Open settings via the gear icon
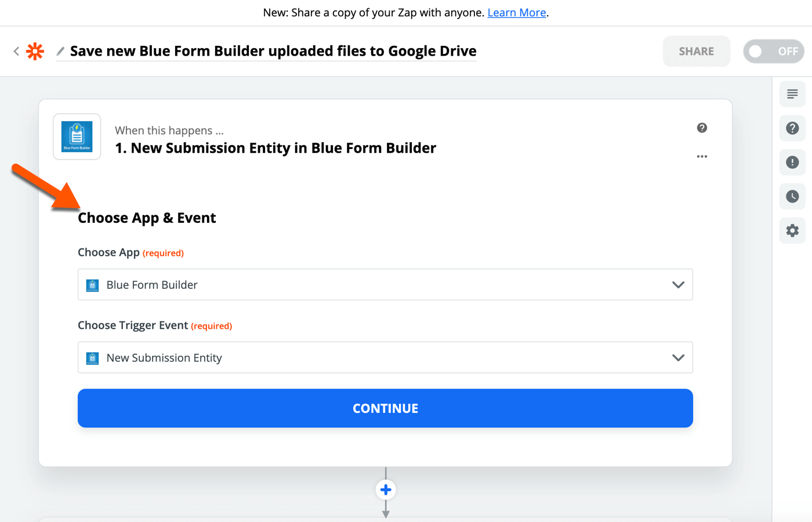Screen dimensions: 812x522 coord(792,230)
